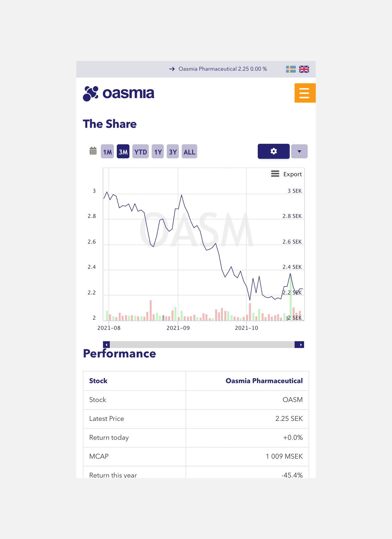
Task: Select the 3M time range
Action: point(123,152)
